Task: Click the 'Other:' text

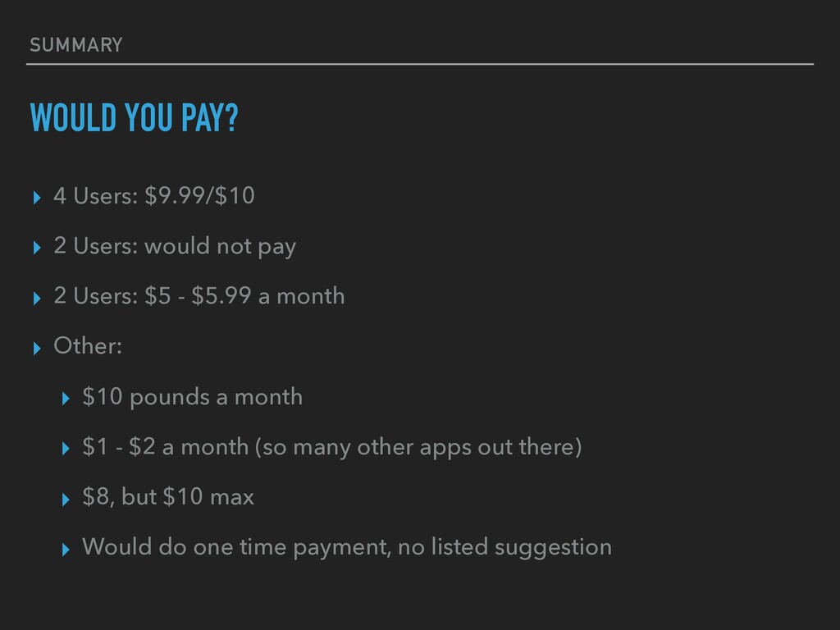Action: click(88, 345)
